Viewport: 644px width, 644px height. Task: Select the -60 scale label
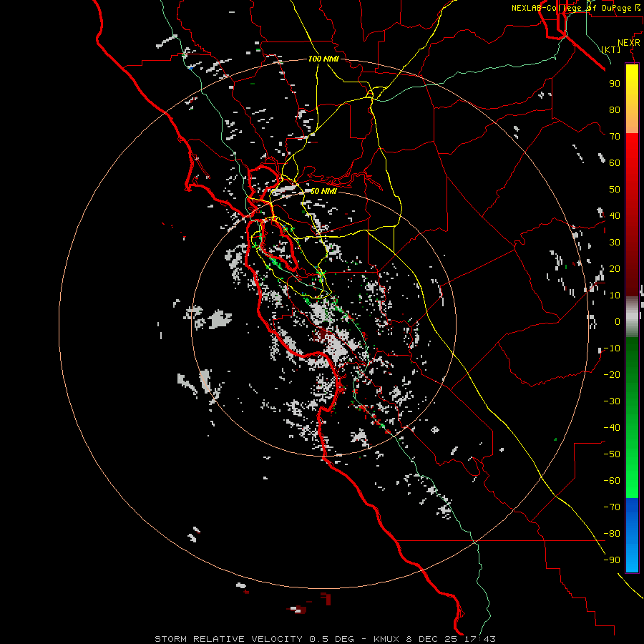[x=612, y=481]
